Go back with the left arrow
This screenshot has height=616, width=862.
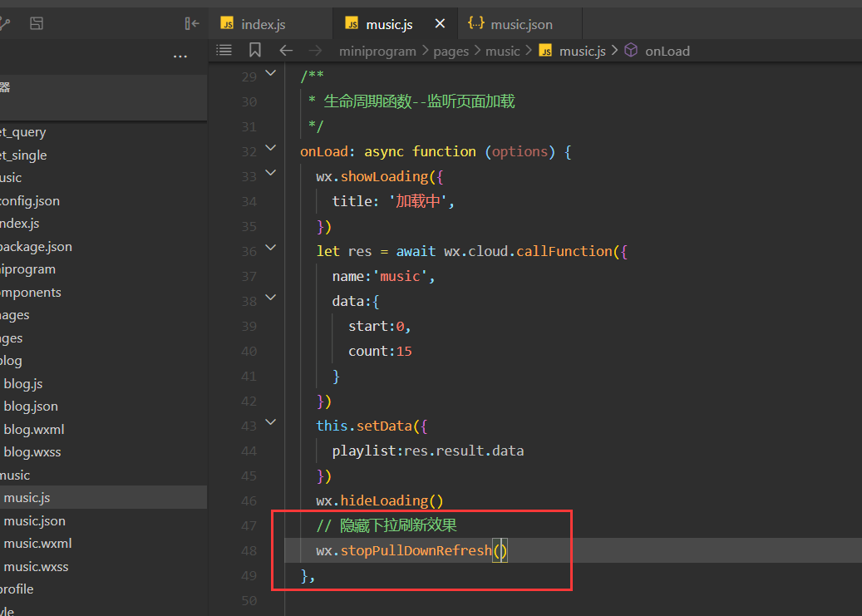(286, 51)
